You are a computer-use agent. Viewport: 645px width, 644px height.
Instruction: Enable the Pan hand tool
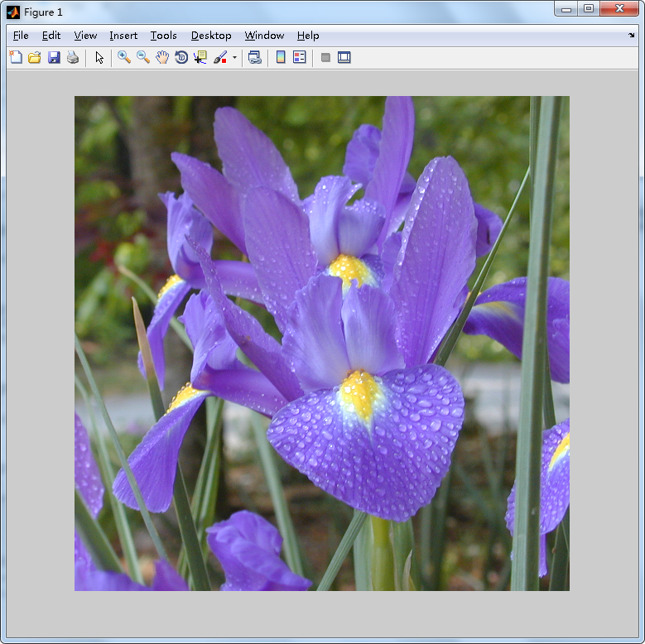[x=162, y=57]
